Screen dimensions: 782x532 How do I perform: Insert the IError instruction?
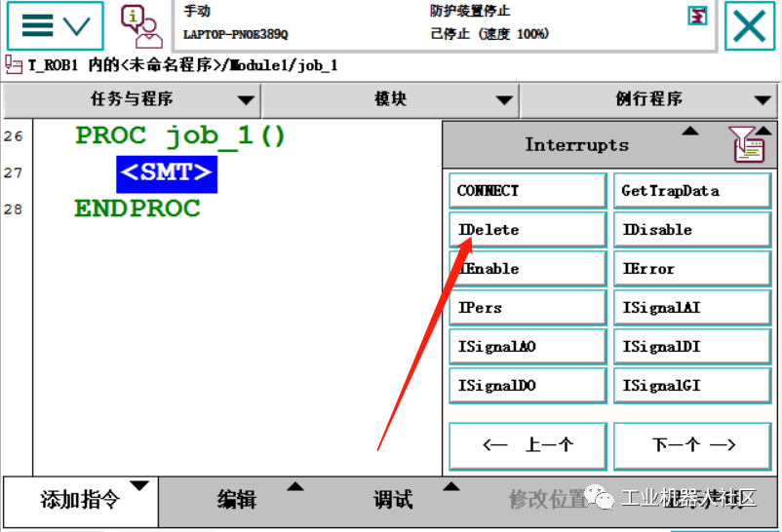[692, 269]
